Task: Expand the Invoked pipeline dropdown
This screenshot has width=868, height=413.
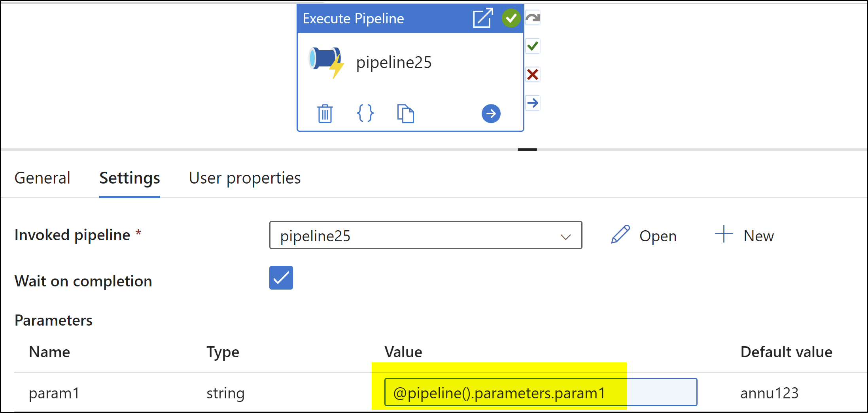Action: click(567, 236)
